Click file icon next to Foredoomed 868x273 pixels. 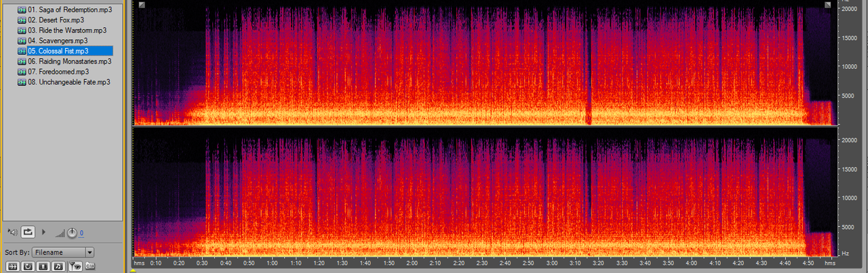click(22, 71)
